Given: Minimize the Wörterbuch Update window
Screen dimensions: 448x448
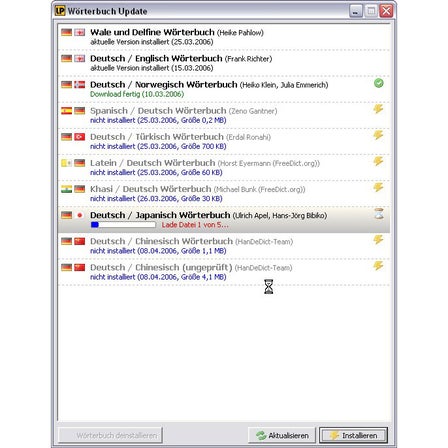Looking at the screenshot, I should [356, 11].
